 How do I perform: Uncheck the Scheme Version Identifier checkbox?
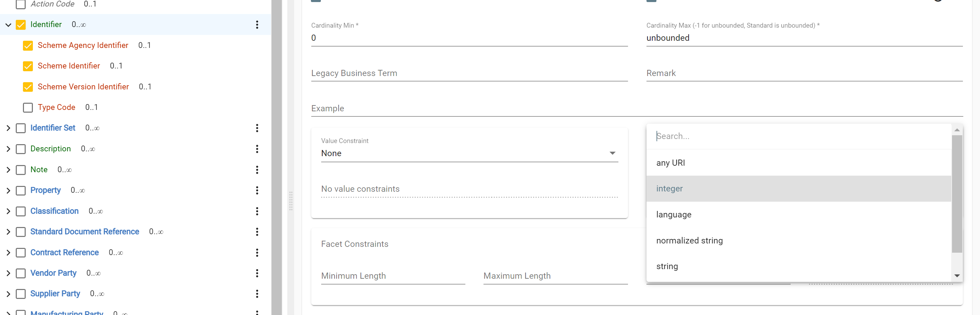click(x=28, y=87)
